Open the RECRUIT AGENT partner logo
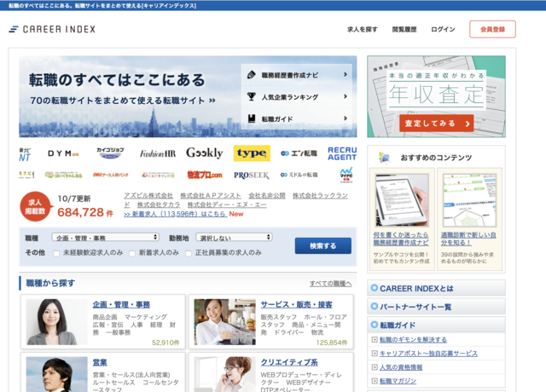 tap(342, 153)
